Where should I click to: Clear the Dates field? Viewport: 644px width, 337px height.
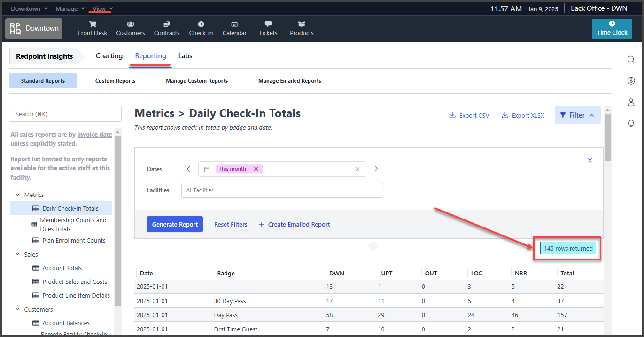(358, 169)
